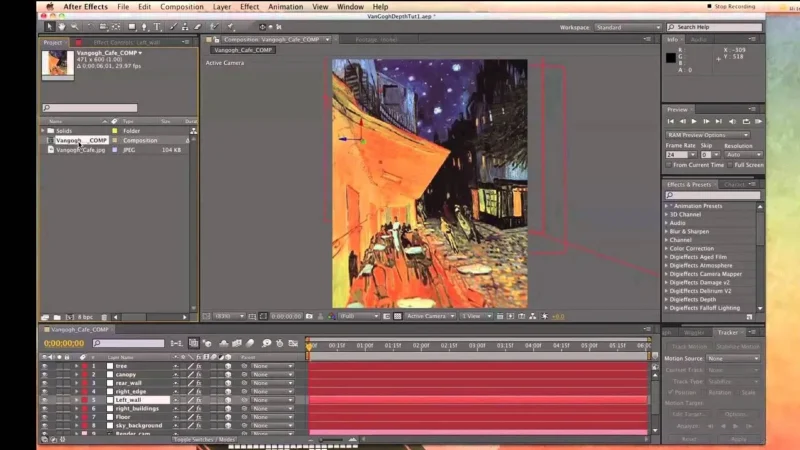800x450 pixels.
Task: Switch to the Tracker tab
Action: pyautogui.click(x=727, y=332)
